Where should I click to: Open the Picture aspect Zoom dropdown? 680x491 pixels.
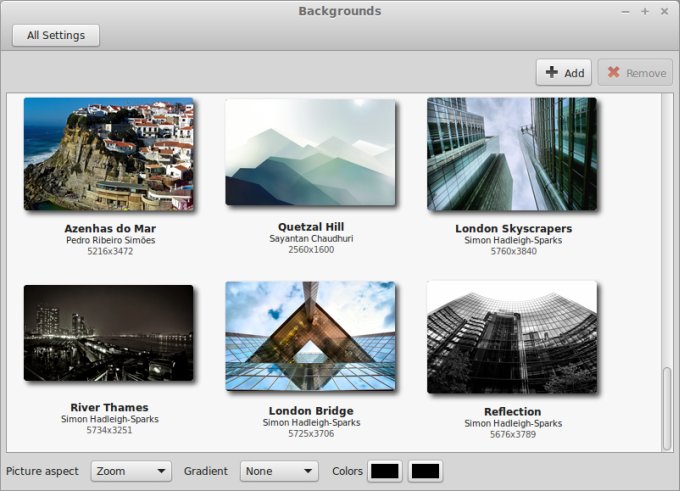tap(131, 471)
